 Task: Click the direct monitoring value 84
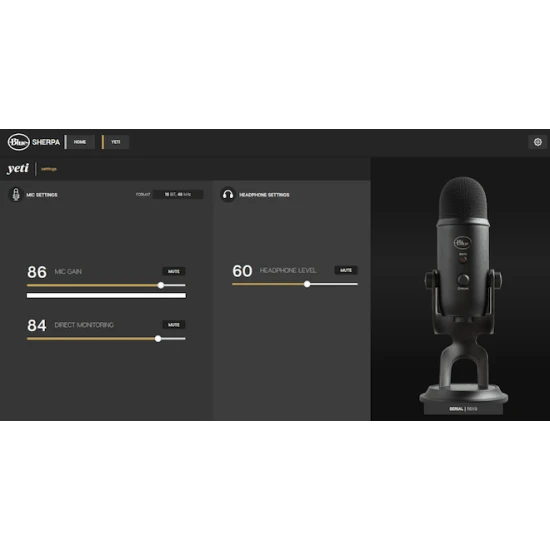(x=37, y=325)
